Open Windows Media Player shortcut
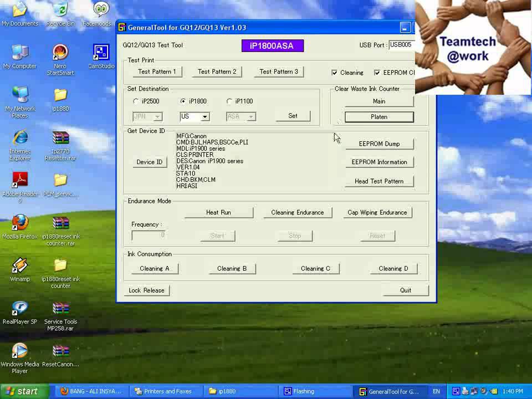 pos(20,359)
